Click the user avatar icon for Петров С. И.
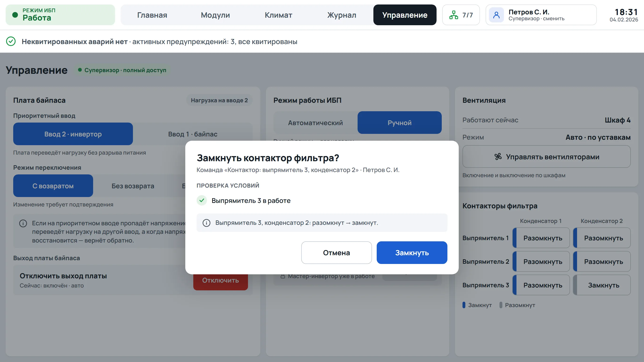Image resolution: width=644 pixels, height=362 pixels. (x=496, y=15)
